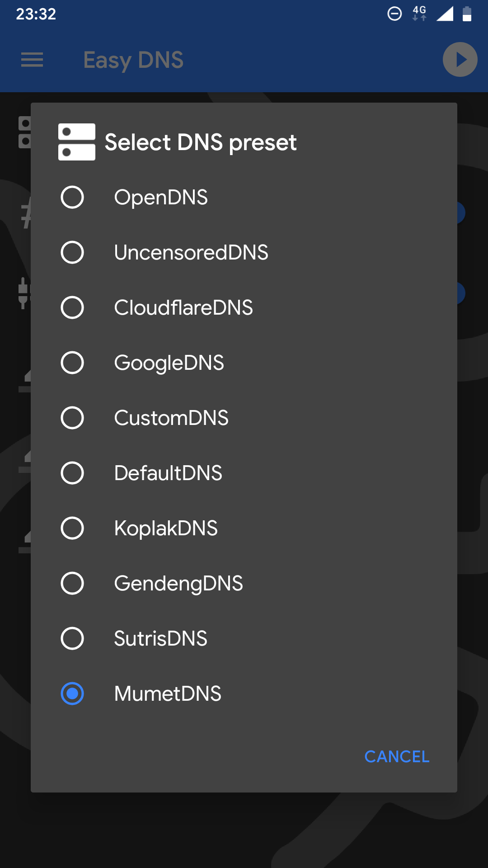Tap the clock in status bar

pos(36,14)
